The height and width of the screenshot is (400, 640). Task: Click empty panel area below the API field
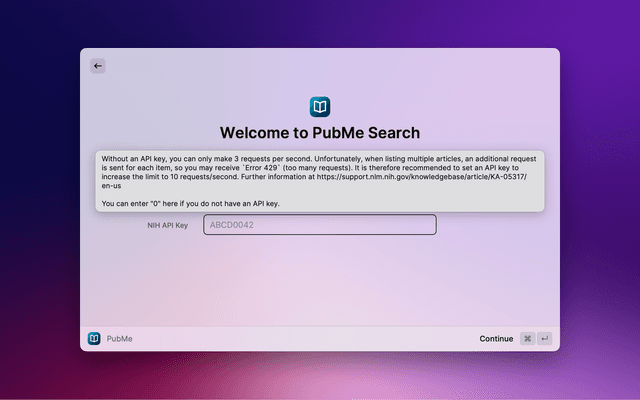(320, 285)
